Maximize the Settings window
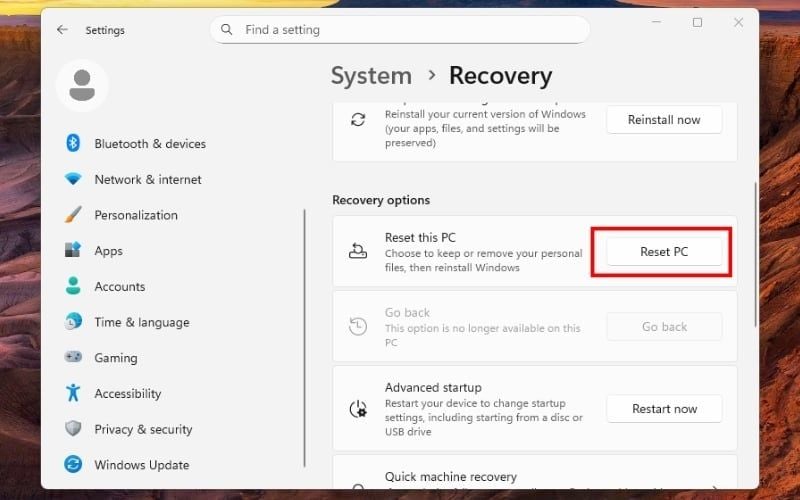This screenshot has height=500, width=800. (697, 22)
